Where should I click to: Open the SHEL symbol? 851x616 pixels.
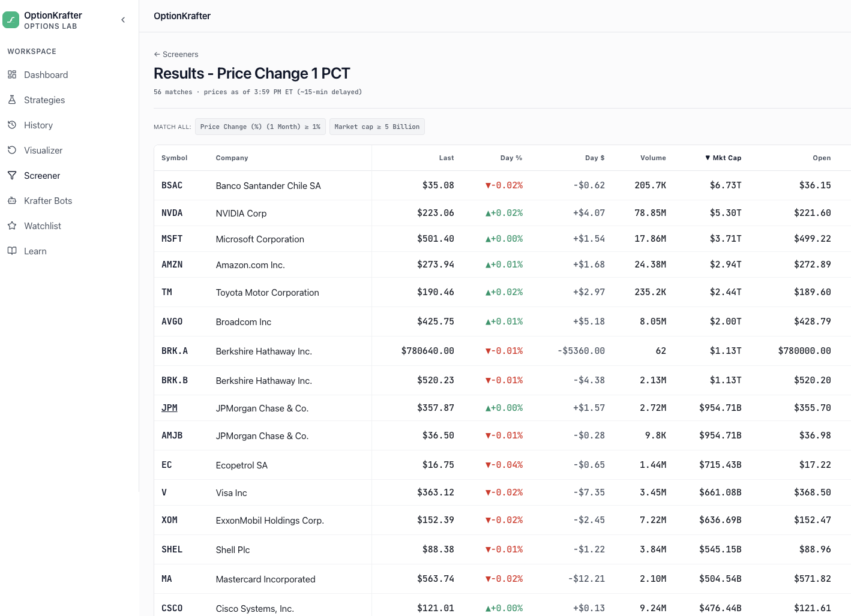click(172, 549)
